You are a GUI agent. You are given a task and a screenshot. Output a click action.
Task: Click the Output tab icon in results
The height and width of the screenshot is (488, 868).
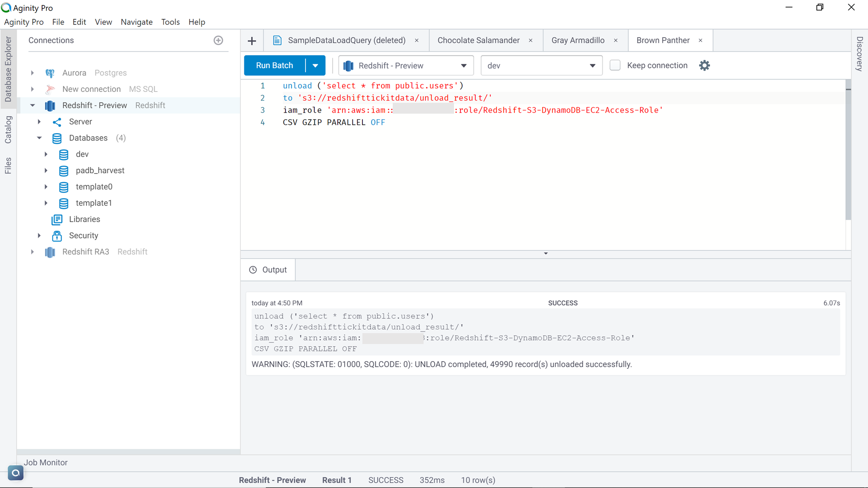(x=253, y=269)
